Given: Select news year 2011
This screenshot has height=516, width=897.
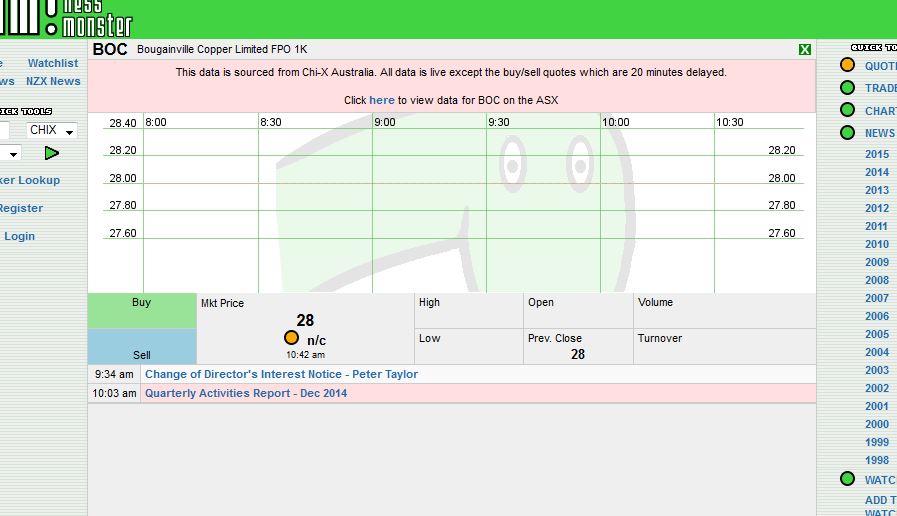Looking at the screenshot, I should point(877,227).
